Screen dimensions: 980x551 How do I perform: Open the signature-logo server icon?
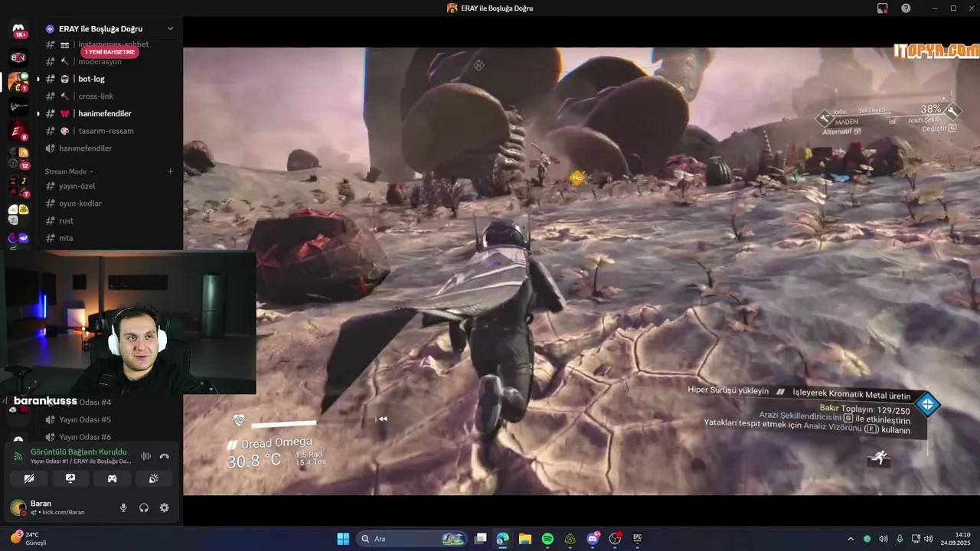[x=18, y=106]
